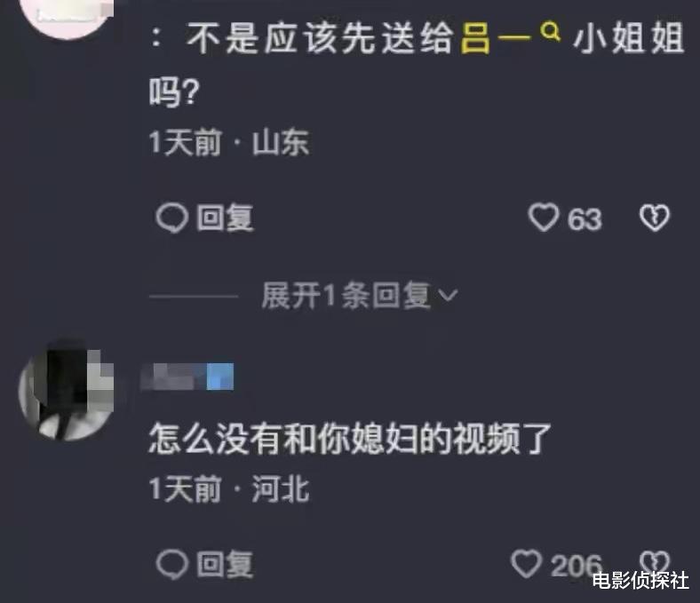The height and width of the screenshot is (603, 700).
Task: Select comment text 不是应该先送给吕一小姐姐吗
Action: 416,63
